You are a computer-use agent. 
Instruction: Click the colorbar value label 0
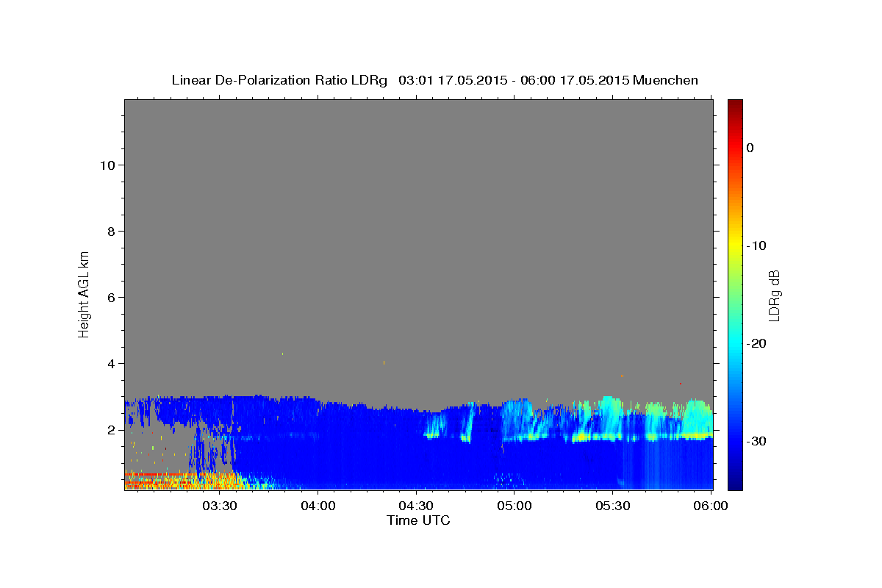tap(750, 148)
